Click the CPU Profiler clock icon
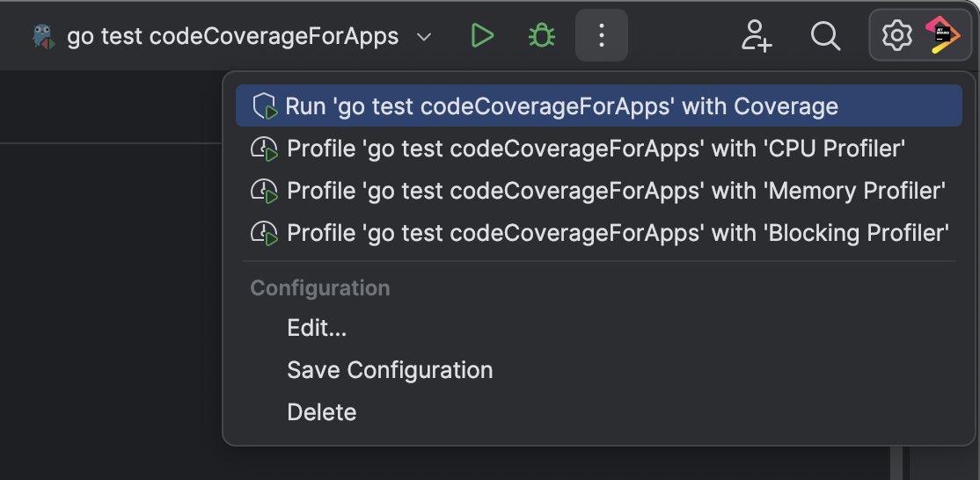The width and height of the screenshot is (980, 480). (x=265, y=149)
